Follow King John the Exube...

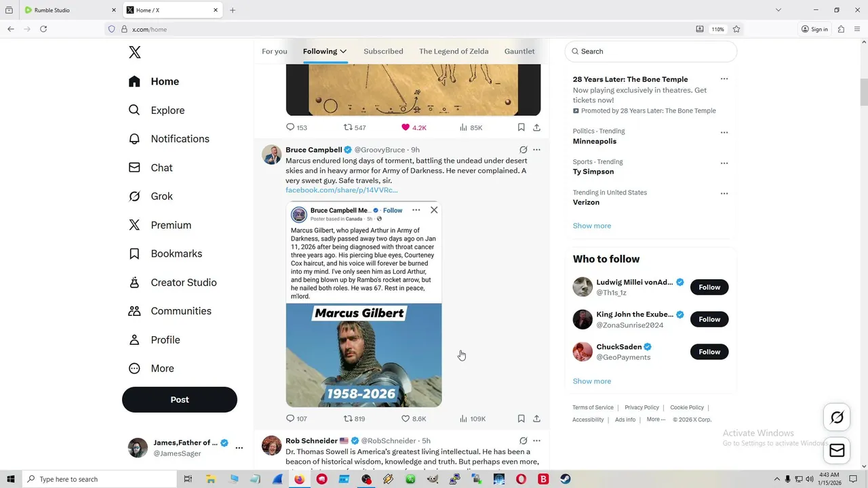709,319
